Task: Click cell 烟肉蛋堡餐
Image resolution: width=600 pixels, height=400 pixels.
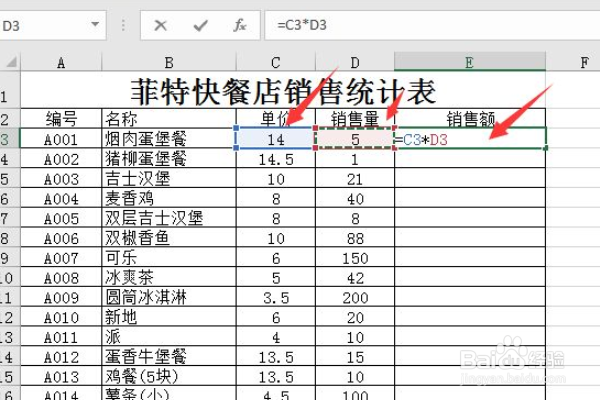Action: point(169,139)
